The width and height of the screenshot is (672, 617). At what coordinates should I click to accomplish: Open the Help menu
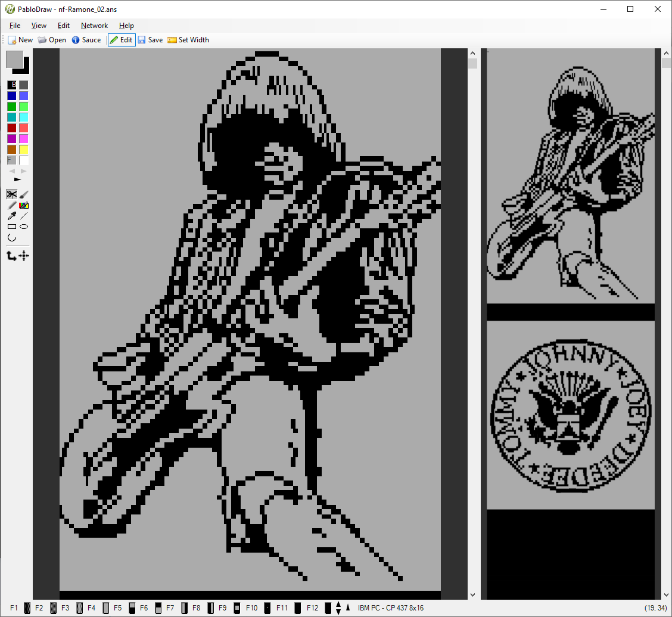point(126,25)
